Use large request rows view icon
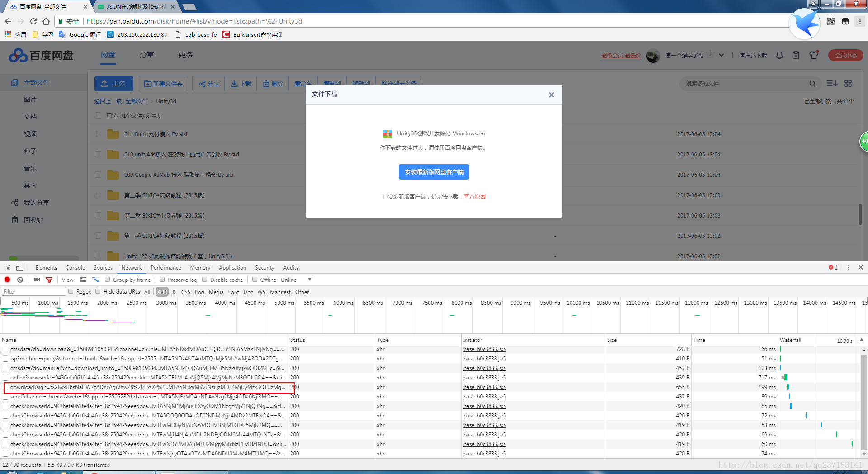The height and width of the screenshot is (474, 868). pos(83,280)
